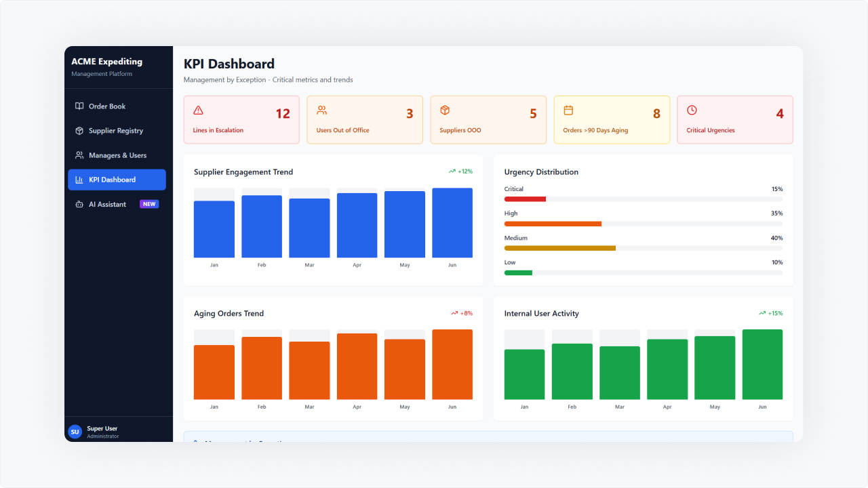Click the Critical urgency red progress bar
This screenshot has width=868, height=488.
pyautogui.click(x=525, y=199)
